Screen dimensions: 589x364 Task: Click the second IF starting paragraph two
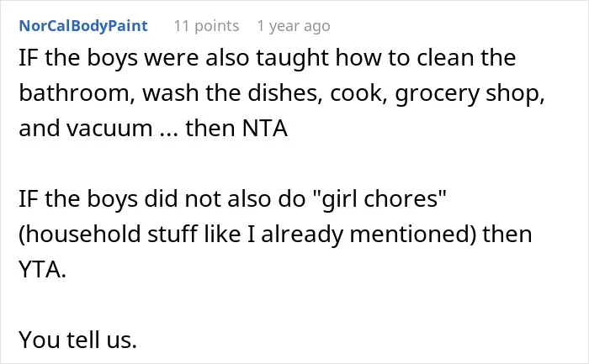click(29, 199)
